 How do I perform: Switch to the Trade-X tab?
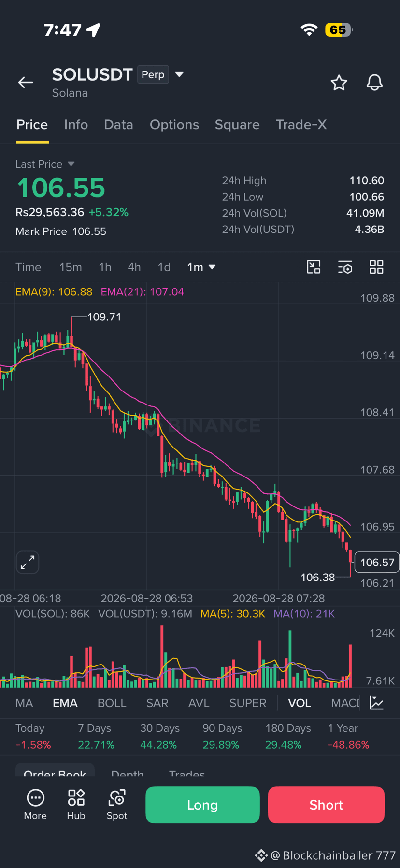pyautogui.click(x=301, y=125)
